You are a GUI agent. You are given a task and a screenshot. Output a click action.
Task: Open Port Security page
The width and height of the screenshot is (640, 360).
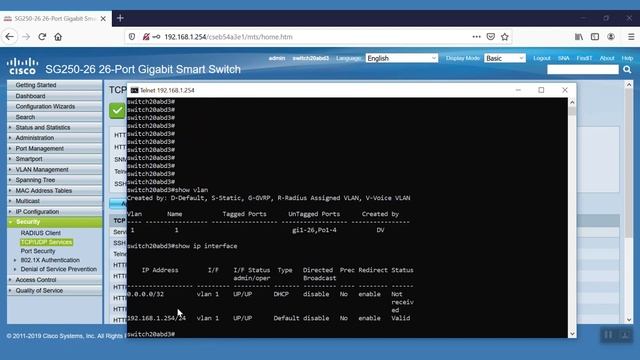coord(38,251)
